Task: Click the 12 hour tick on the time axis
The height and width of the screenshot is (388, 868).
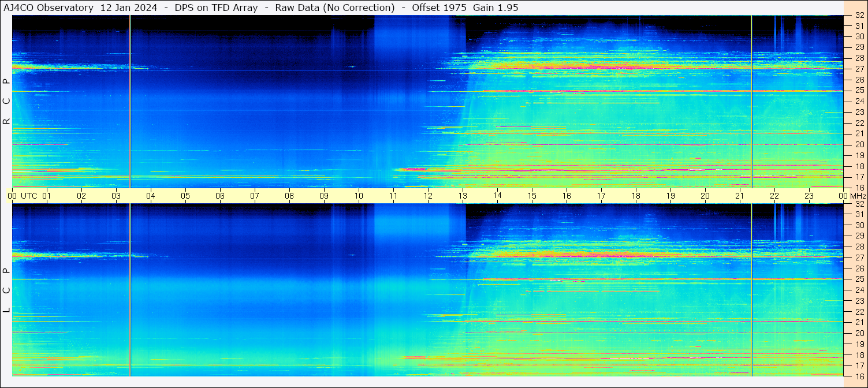Action: pyautogui.click(x=428, y=196)
